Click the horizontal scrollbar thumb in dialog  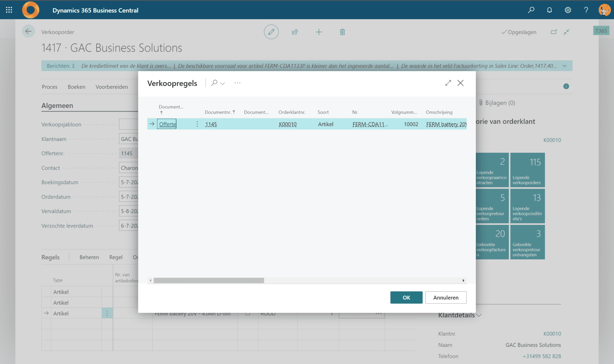pyautogui.click(x=209, y=280)
